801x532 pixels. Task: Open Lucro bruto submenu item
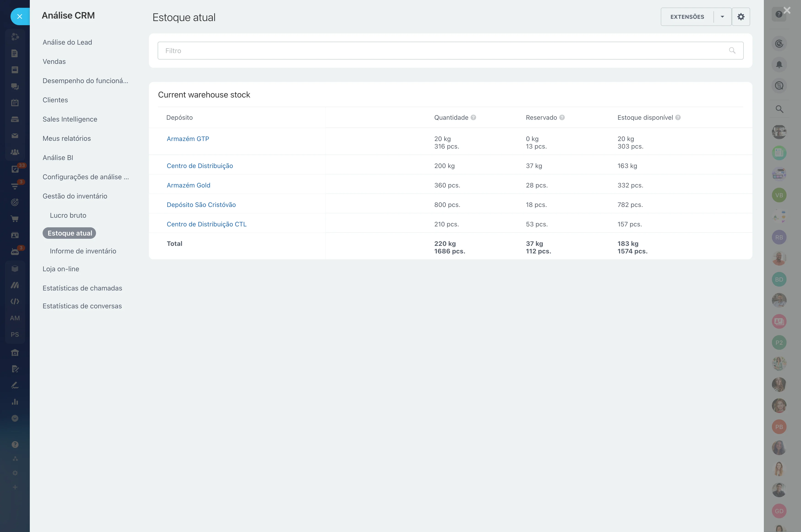[x=68, y=215]
